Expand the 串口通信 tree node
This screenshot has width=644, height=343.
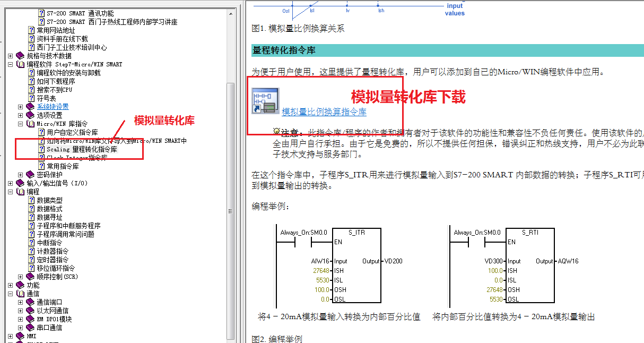(x=20, y=328)
